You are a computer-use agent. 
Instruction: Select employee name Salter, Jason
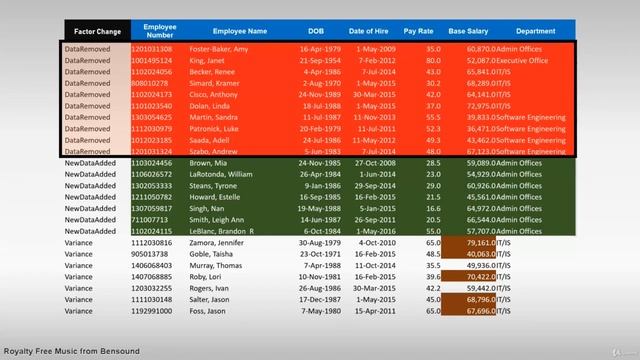[x=209, y=300]
